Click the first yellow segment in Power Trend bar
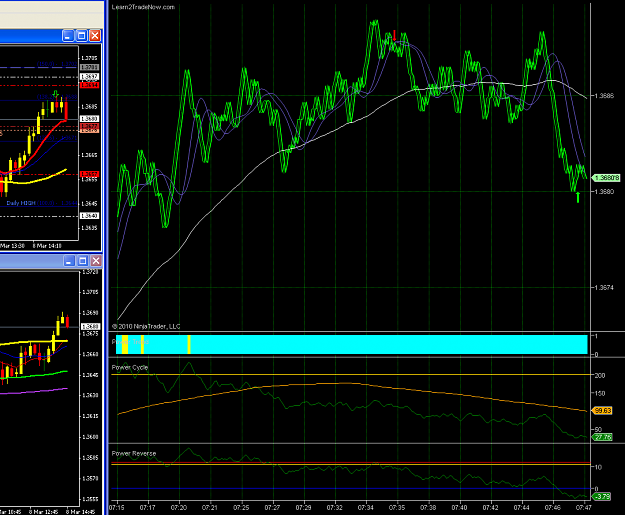This screenshot has width=625, height=515. pos(125,344)
